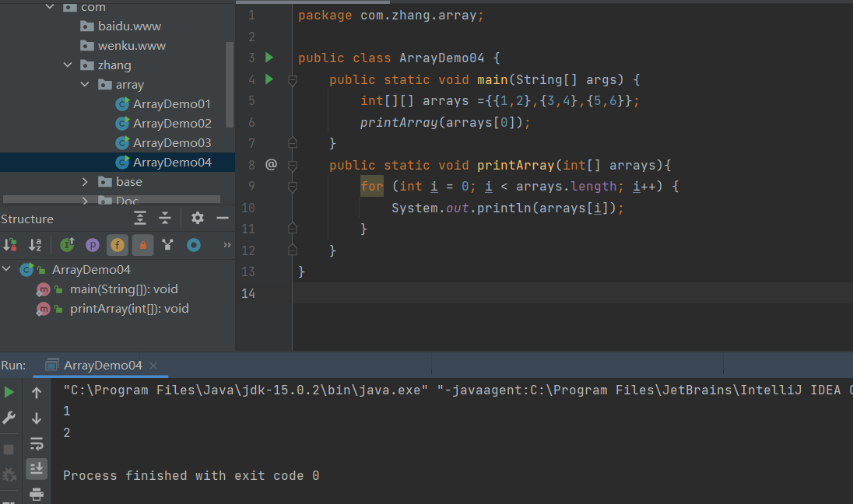Collapse ArrayDemo04 node in Structure tree
This screenshot has height=504, width=853.
(6, 269)
